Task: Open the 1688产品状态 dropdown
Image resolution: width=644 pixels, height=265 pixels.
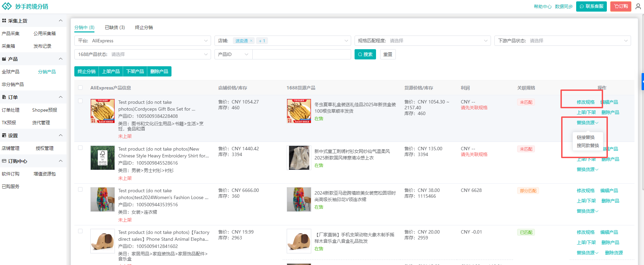Action: [143, 54]
